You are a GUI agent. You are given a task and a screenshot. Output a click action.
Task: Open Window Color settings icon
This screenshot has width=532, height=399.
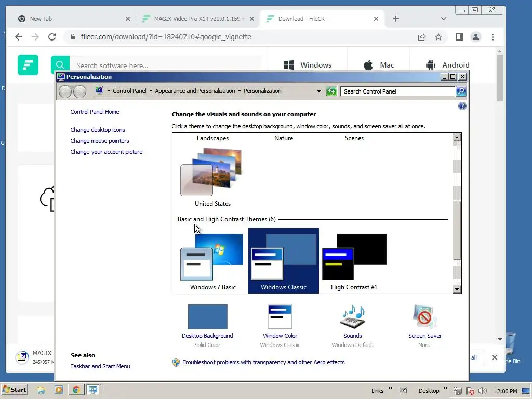tap(280, 316)
